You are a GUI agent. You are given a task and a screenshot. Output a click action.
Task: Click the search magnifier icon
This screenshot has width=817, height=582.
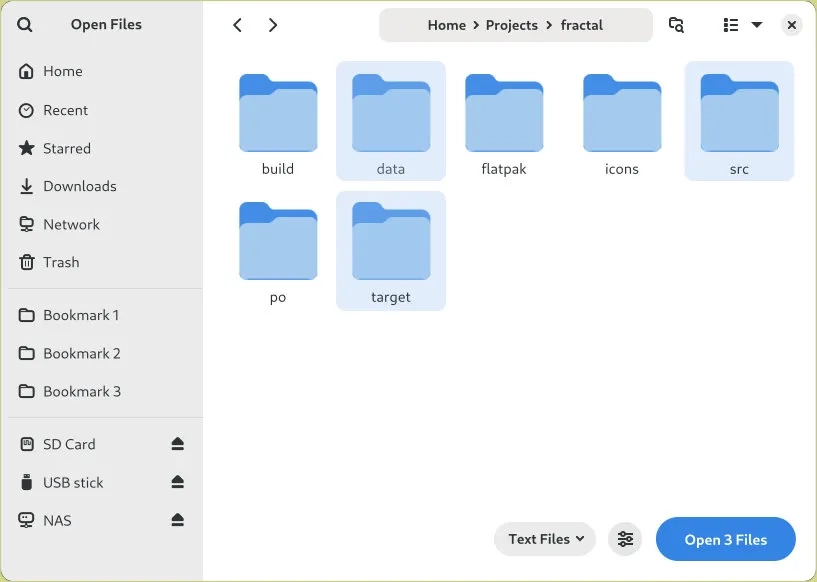point(24,24)
